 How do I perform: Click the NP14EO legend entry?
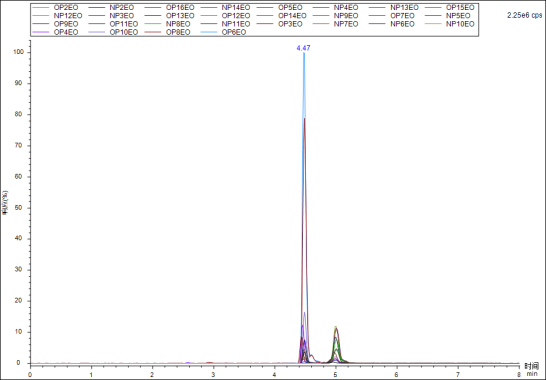(x=226, y=7)
